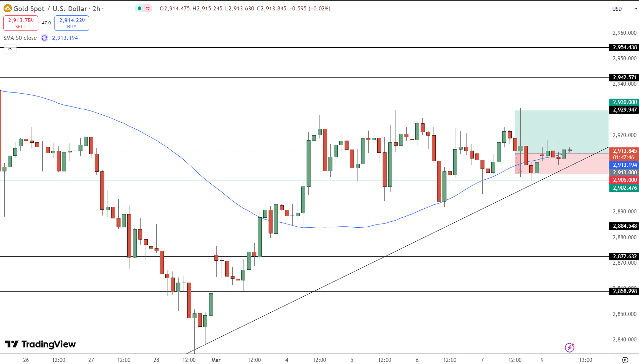Click the blue 2,913.194 SMA axis label
The width and height of the screenshot is (639, 364).
(624, 165)
